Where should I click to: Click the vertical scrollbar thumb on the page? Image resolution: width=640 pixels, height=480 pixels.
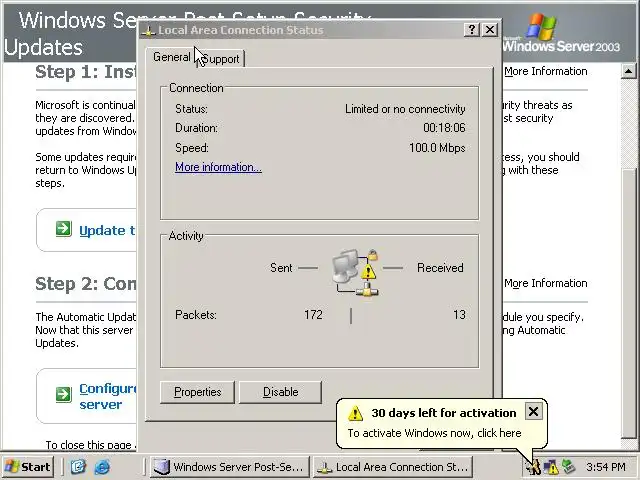click(629, 302)
